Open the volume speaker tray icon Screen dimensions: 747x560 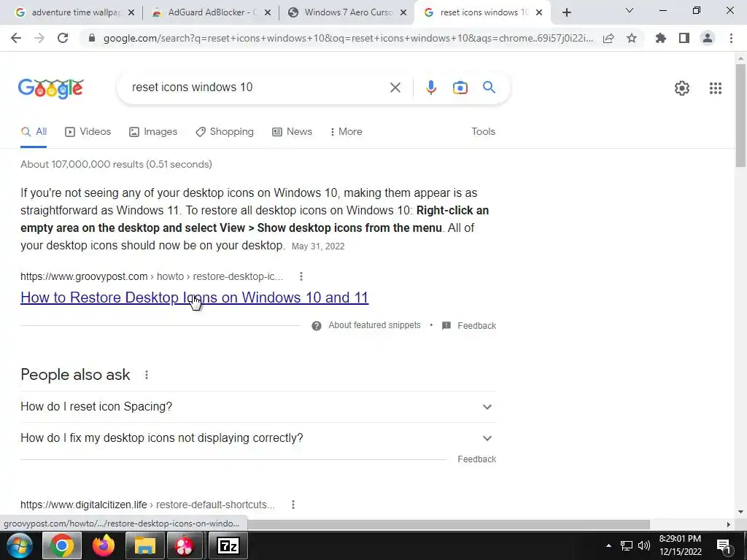click(x=644, y=545)
